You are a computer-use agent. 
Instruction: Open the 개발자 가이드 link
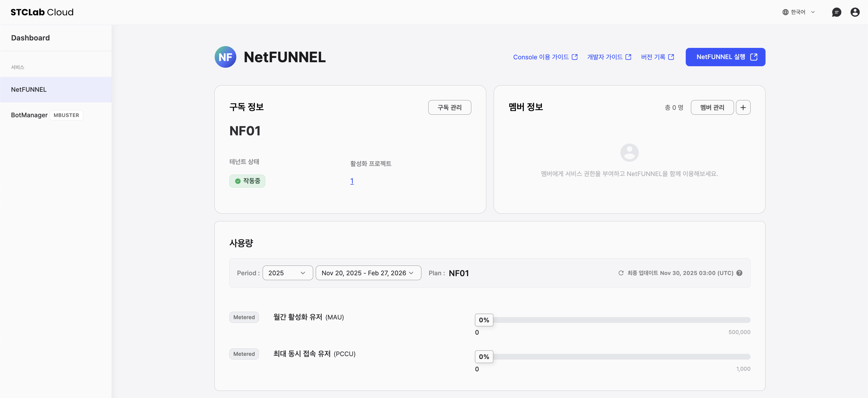tap(609, 57)
